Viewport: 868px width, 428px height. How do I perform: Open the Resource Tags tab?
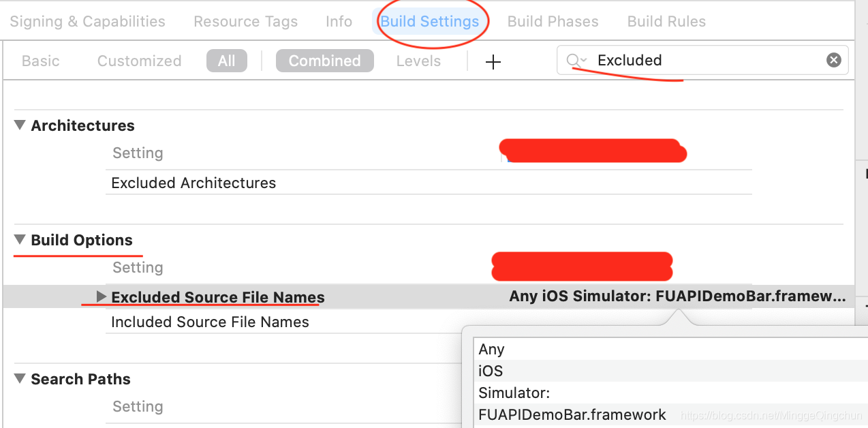point(245,22)
